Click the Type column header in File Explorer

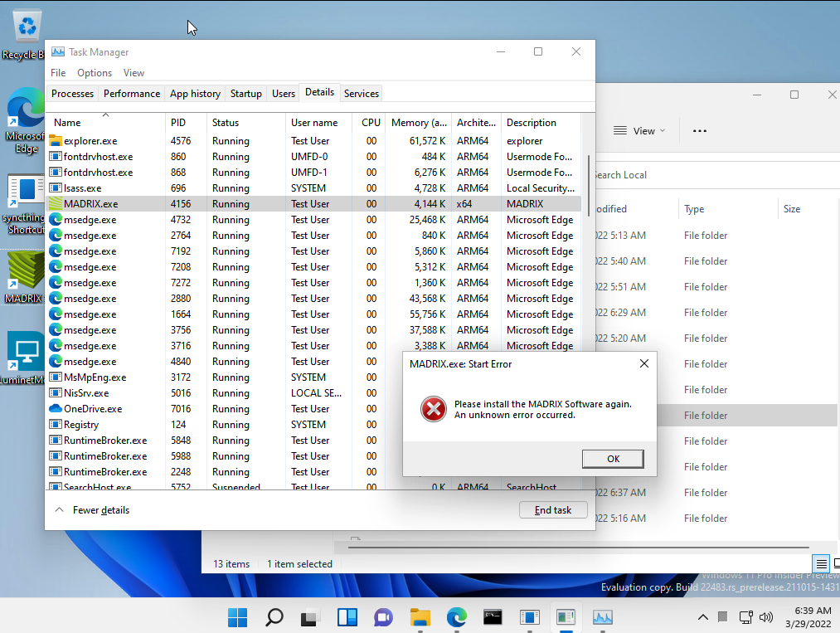pos(727,209)
